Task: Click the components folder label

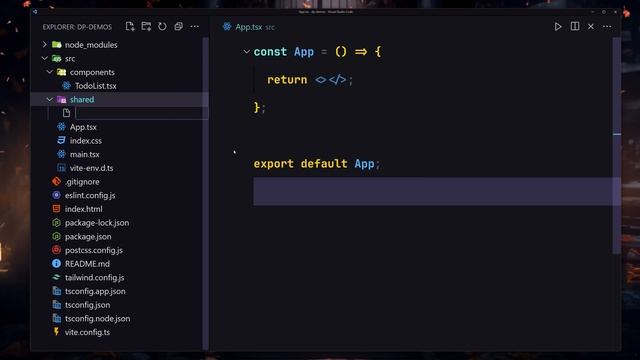Action: tap(92, 72)
